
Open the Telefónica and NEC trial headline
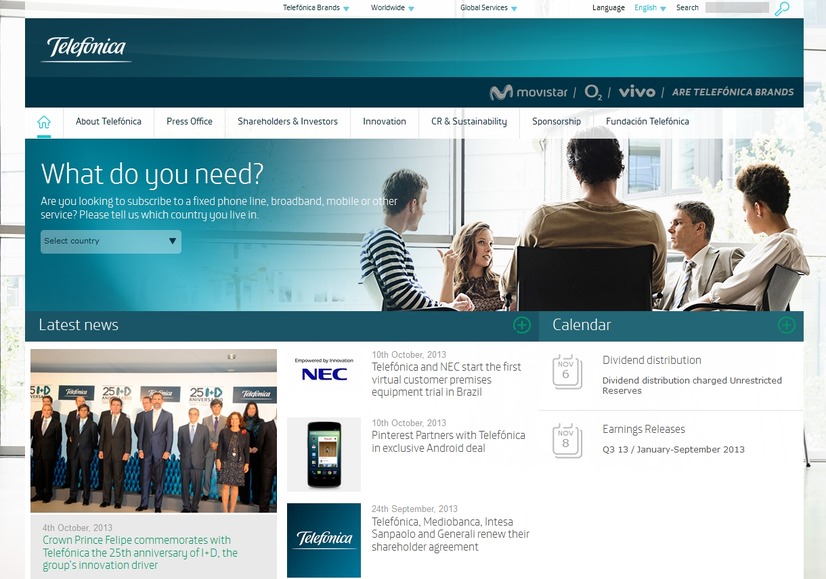coord(446,379)
